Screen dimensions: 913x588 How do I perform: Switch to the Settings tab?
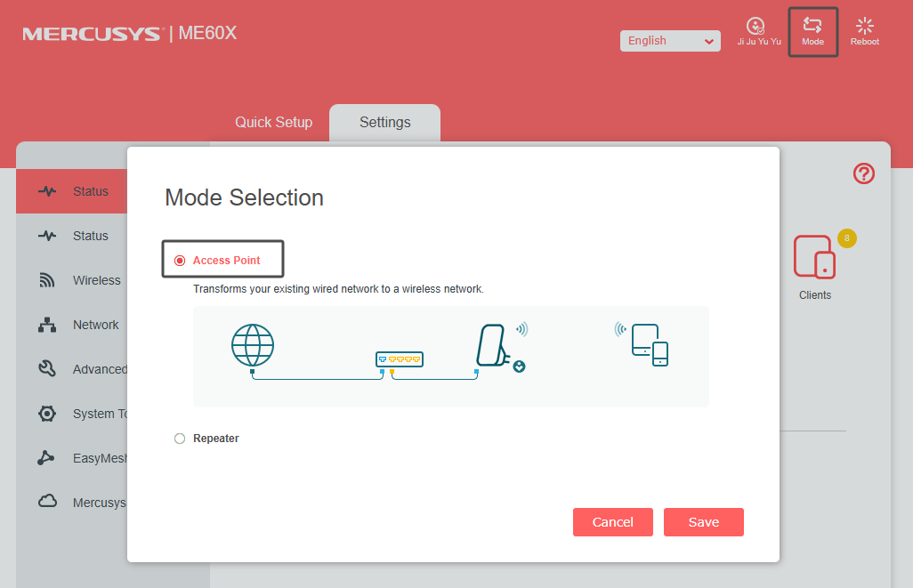click(384, 123)
